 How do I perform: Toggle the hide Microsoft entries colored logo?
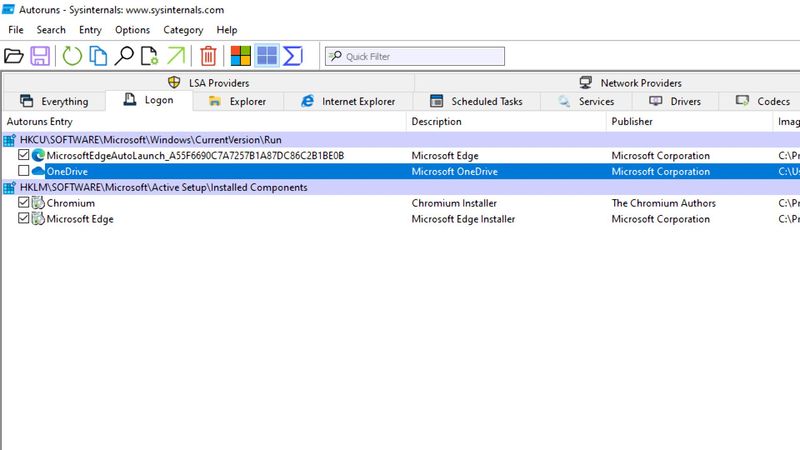pyautogui.click(x=240, y=56)
